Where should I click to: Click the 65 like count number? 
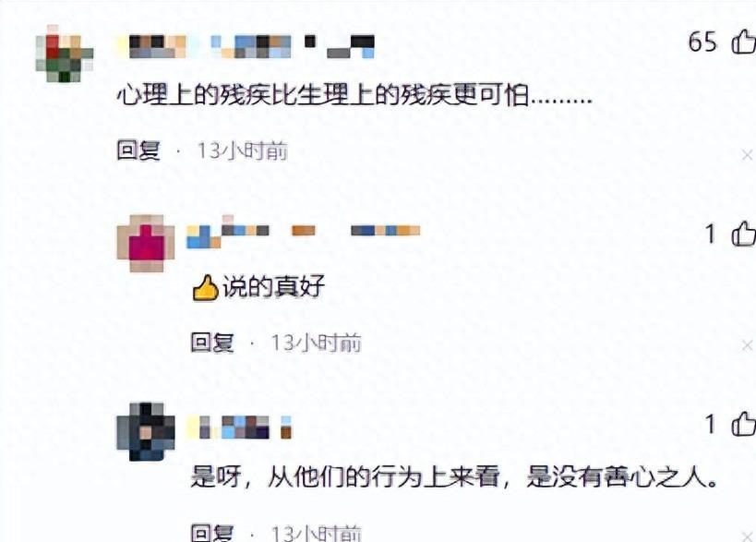click(x=702, y=42)
